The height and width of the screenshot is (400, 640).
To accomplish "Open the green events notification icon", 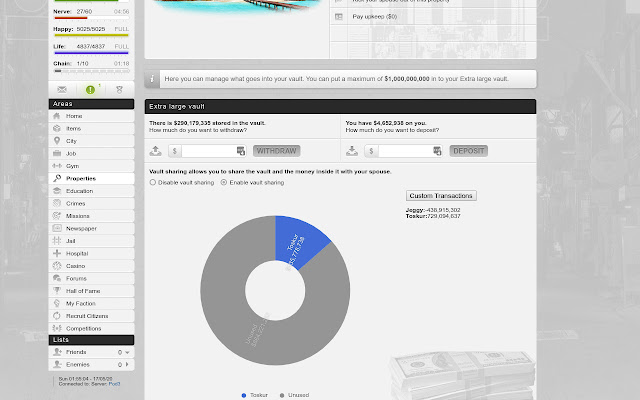I will point(90,89).
